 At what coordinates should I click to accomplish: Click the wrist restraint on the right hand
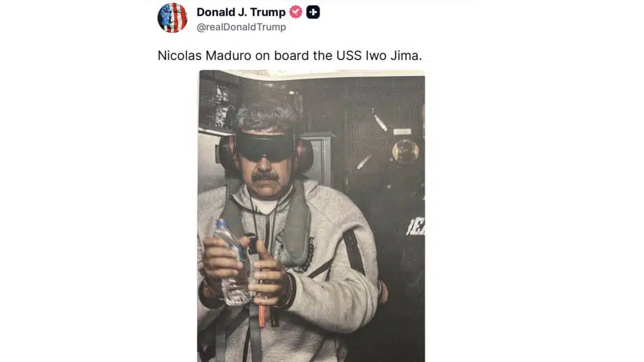[x=289, y=291]
